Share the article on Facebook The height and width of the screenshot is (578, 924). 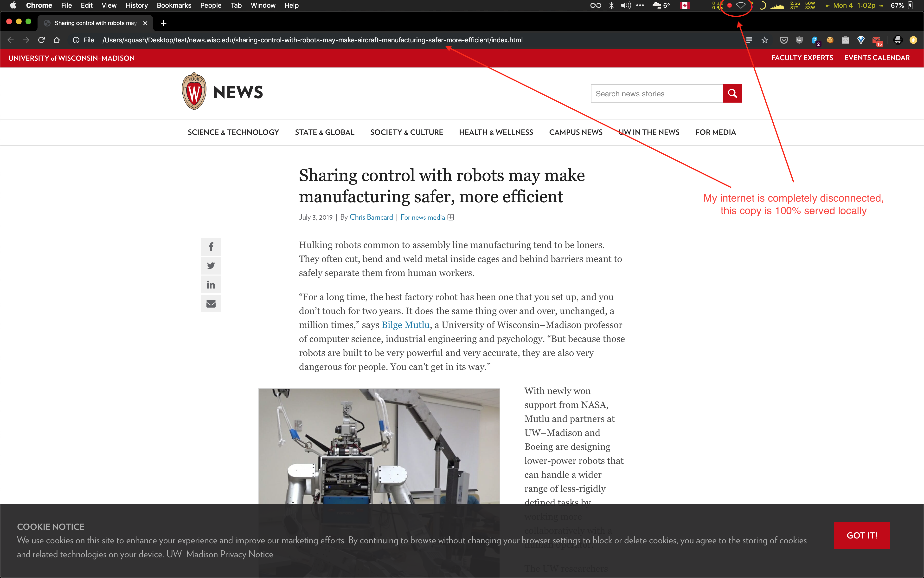click(x=211, y=247)
